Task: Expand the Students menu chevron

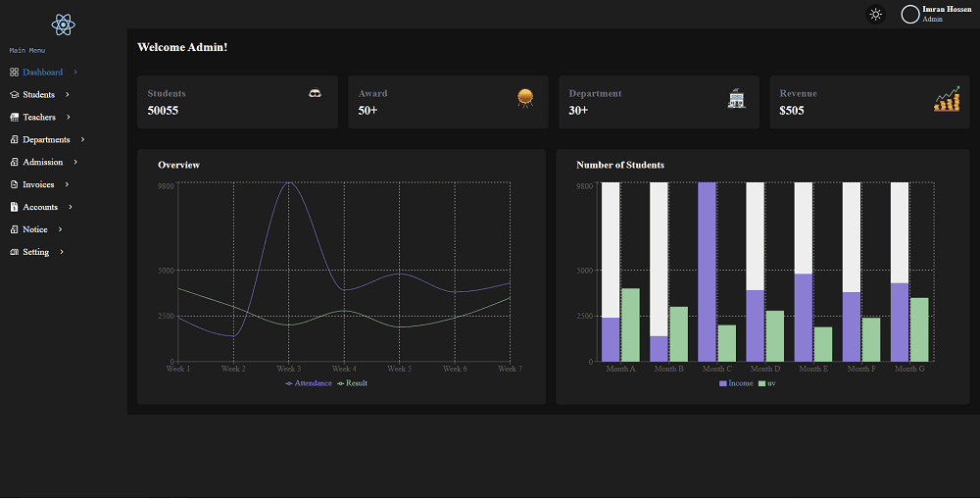Action: 67,95
